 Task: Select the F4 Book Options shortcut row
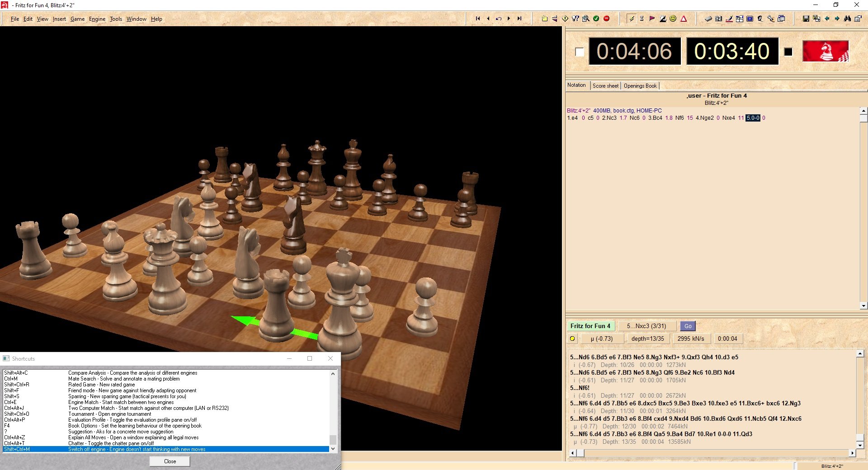pos(166,426)
